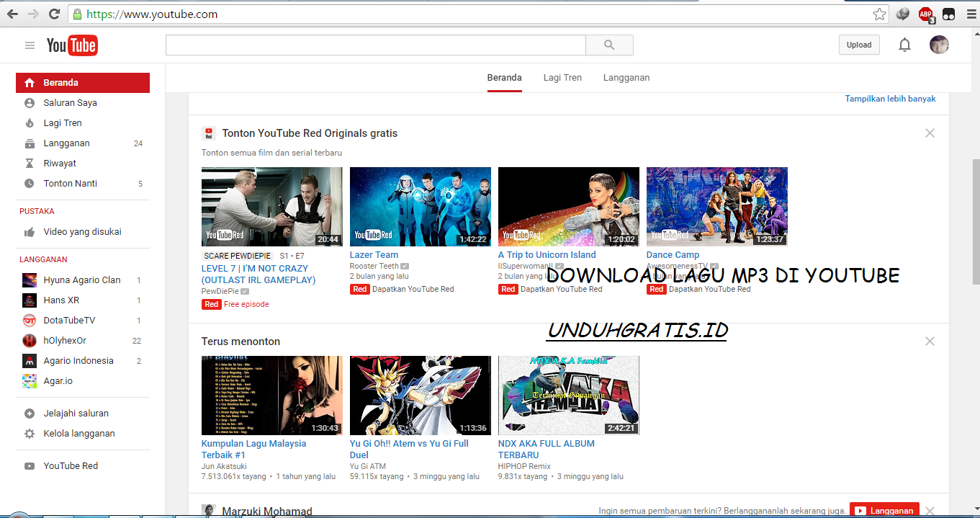Dismiss the YouTube Red Originals section
The width and height of the screenshot is (980, 518).
(x=930, y=133)
